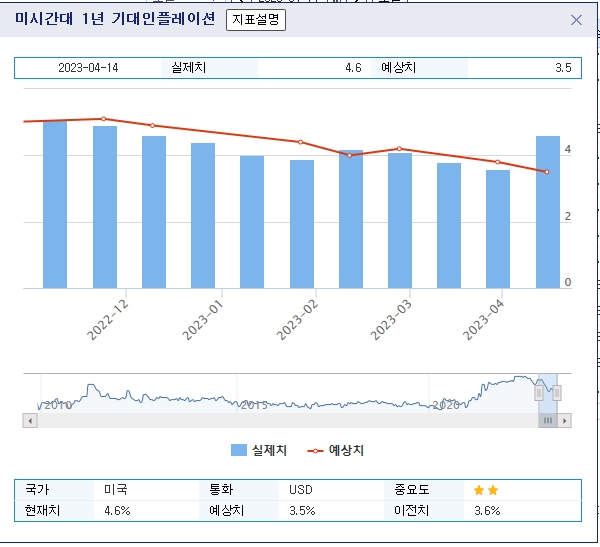
Task: Click the popup title 미시간대 1년 기대인플레이션
Action: point(115,18)
